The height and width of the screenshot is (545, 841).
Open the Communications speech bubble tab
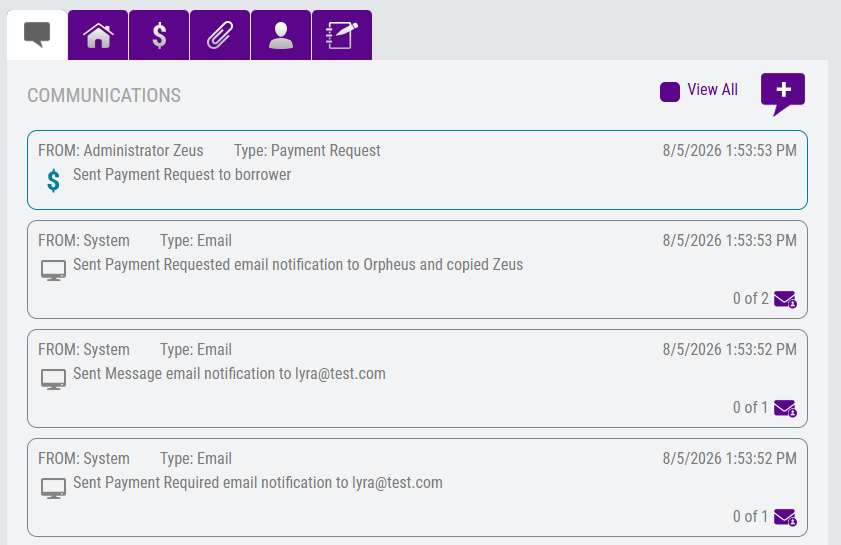37,35
